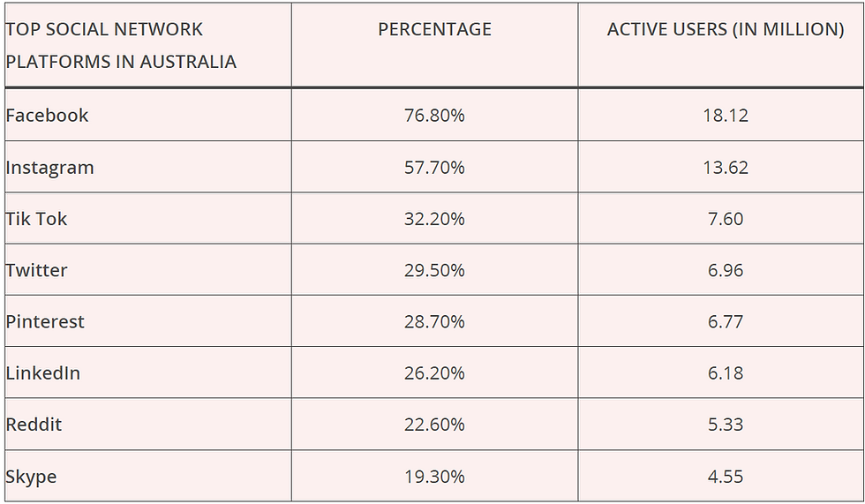The image size is (865, 504).
Task: Select the 4.55 Skype users value
Action: point(726,477)
